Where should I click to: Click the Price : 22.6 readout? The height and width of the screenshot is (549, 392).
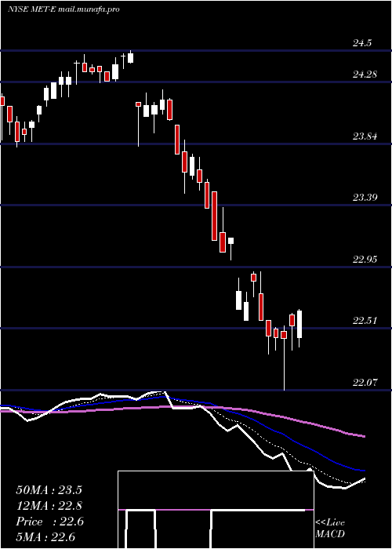tap(49, 522)
